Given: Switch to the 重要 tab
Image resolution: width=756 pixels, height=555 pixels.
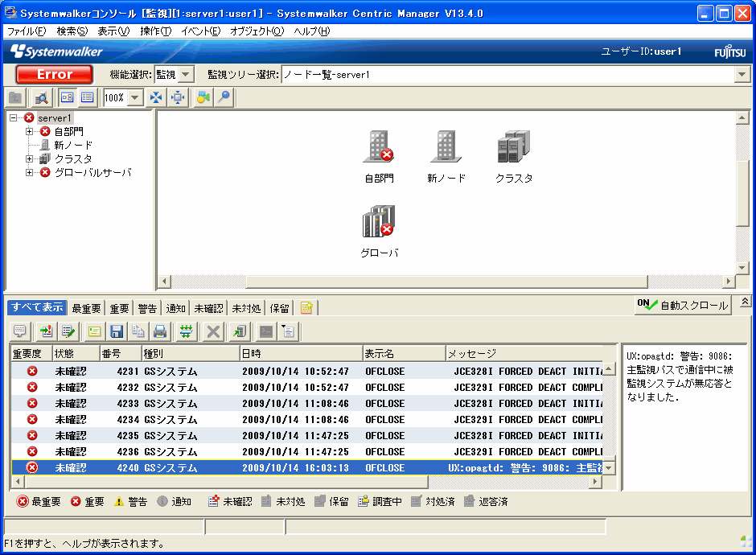Looking at the screenshot, I should 119,308.
